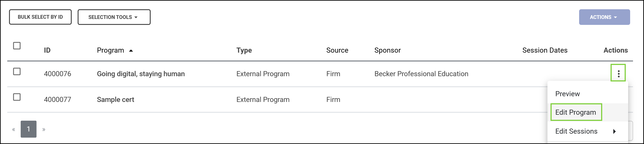Toggle the select-all checkbox in the header

tap(17, 46)
